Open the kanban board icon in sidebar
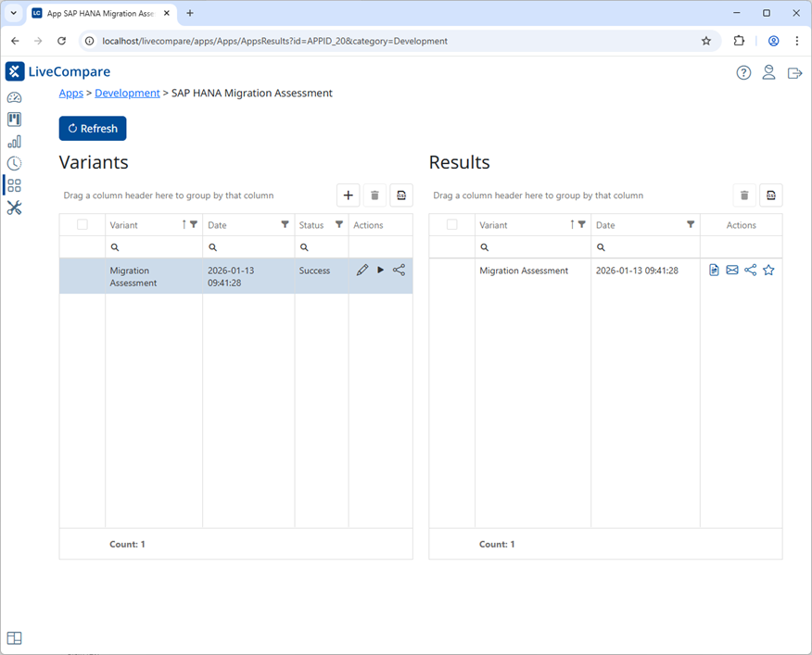Screen dimensions: 812x655 click(15, 120)
